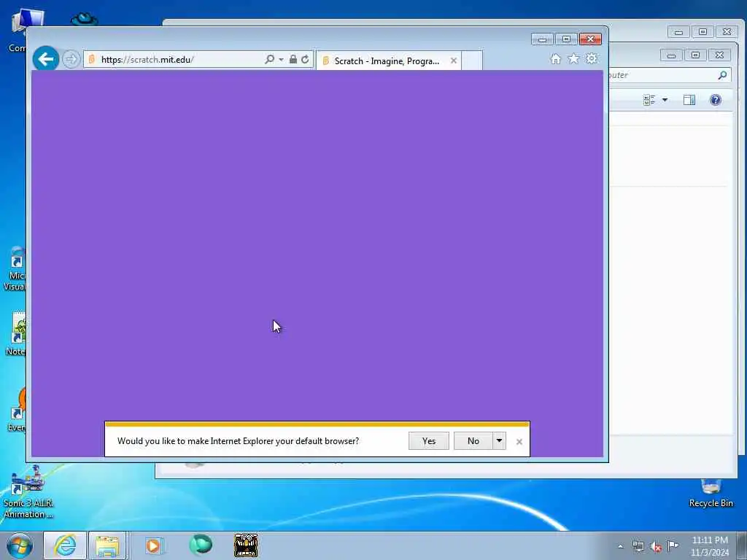The width and height of the screenshot is (747, 560).
Task: Click the teal globe taskbar icon
Action: point(200,545)
